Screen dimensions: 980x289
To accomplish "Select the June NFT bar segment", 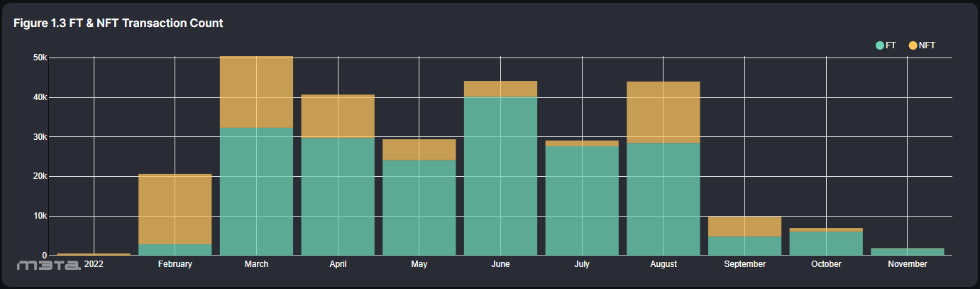I will (x=500, y=89).
